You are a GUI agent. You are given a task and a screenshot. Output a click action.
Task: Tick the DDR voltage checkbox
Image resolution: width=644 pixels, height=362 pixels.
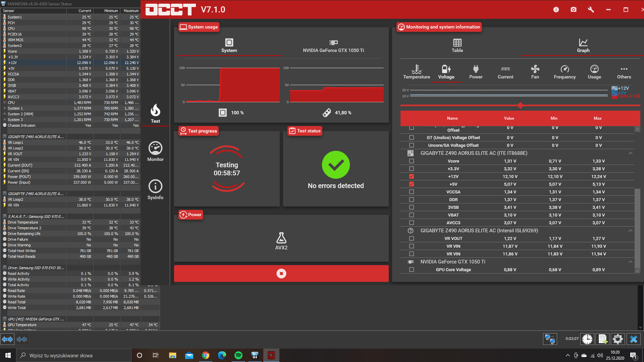(412, 200)
